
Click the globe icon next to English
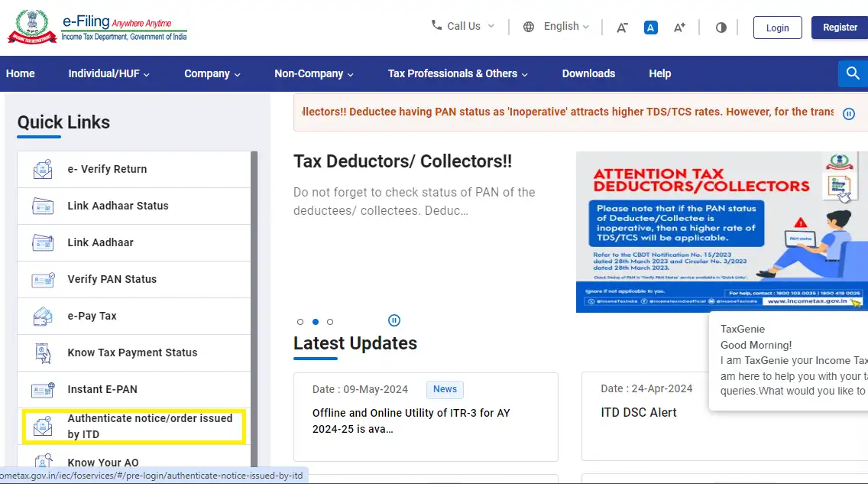tap(528, 26)
